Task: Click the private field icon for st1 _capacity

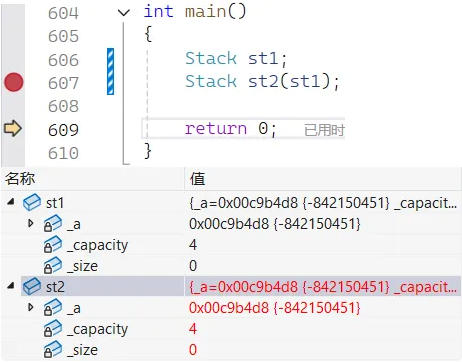Action: (53, 245)
